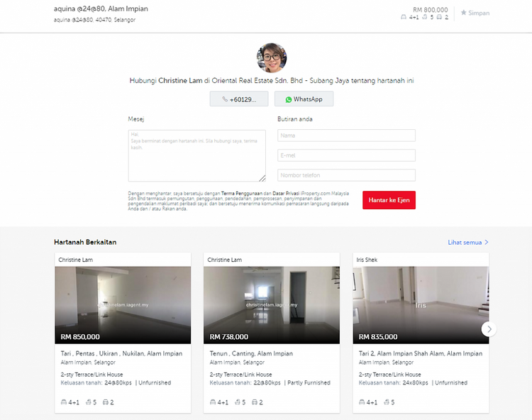Click the bathroom icon in top header

(425, 17)
